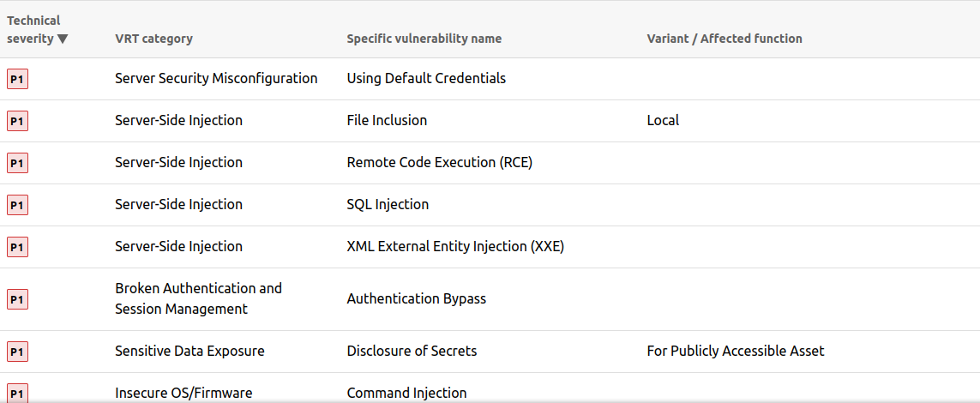Select the Local variant of File Inclusion

(x=663, y=121)
